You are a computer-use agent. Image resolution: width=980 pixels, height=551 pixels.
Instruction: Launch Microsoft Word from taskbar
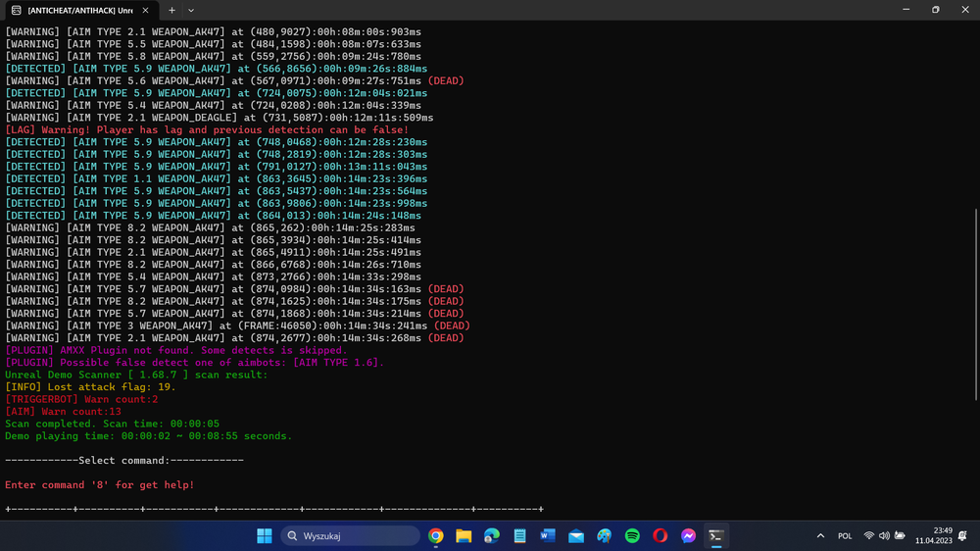548,536
